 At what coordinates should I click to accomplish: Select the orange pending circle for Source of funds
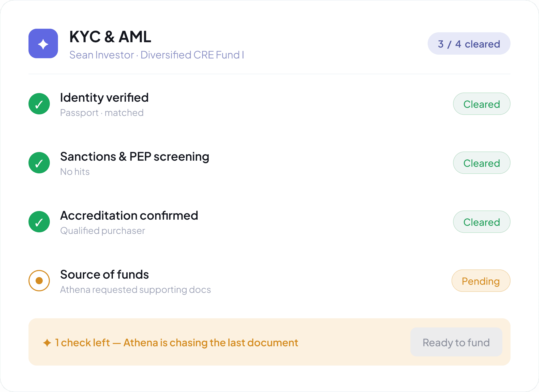point(39,281)
